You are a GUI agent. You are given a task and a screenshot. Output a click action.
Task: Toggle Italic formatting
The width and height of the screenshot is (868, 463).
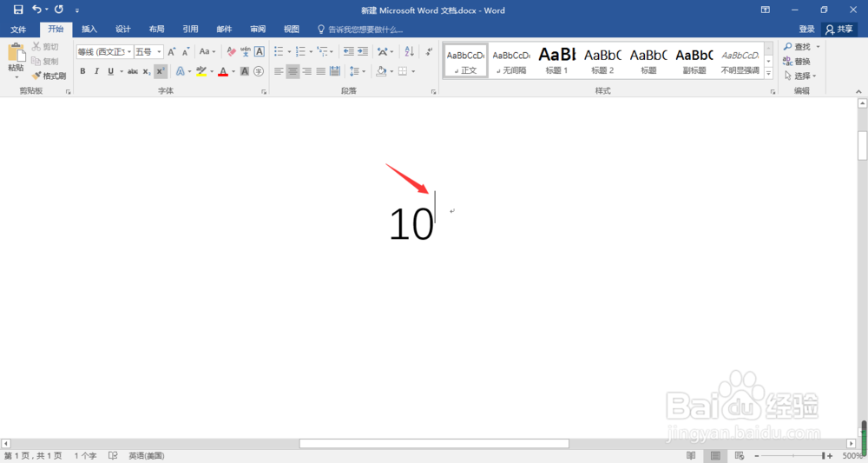pyautogui.click(x=97, y=71)
